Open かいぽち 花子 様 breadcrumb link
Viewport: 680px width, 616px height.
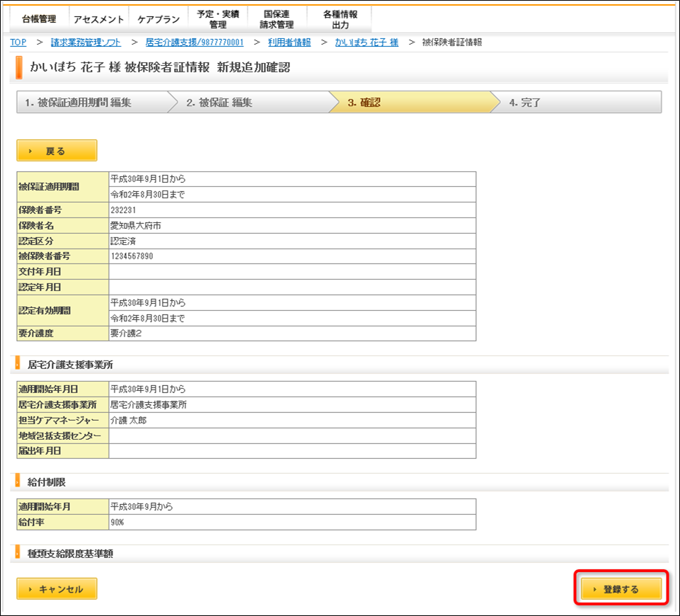point(367,42)
